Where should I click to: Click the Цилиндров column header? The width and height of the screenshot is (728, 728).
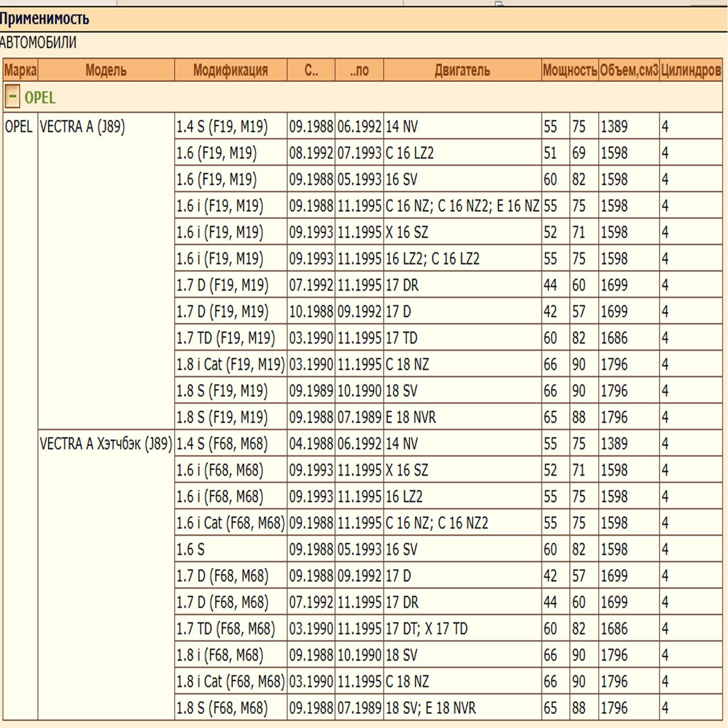pos(690,71)
